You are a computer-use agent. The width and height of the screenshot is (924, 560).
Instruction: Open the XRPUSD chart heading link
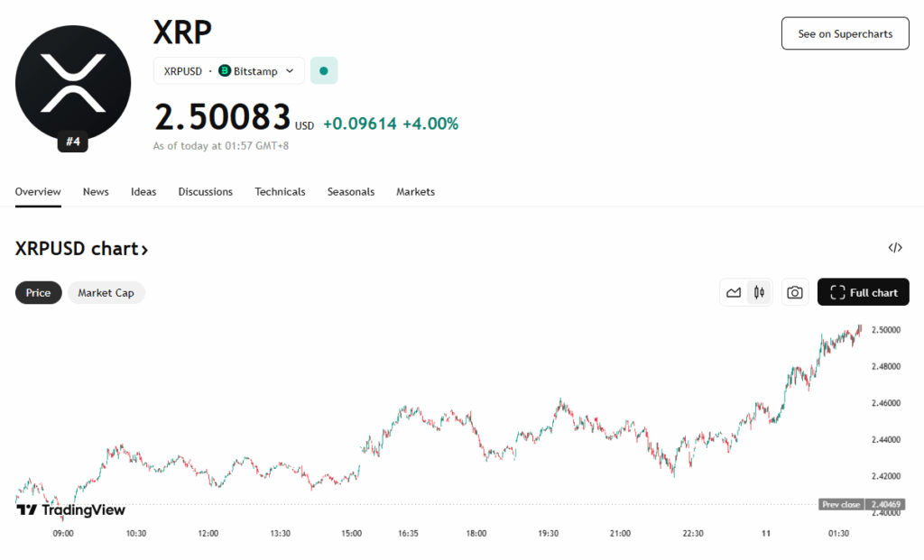coord(81,249)
